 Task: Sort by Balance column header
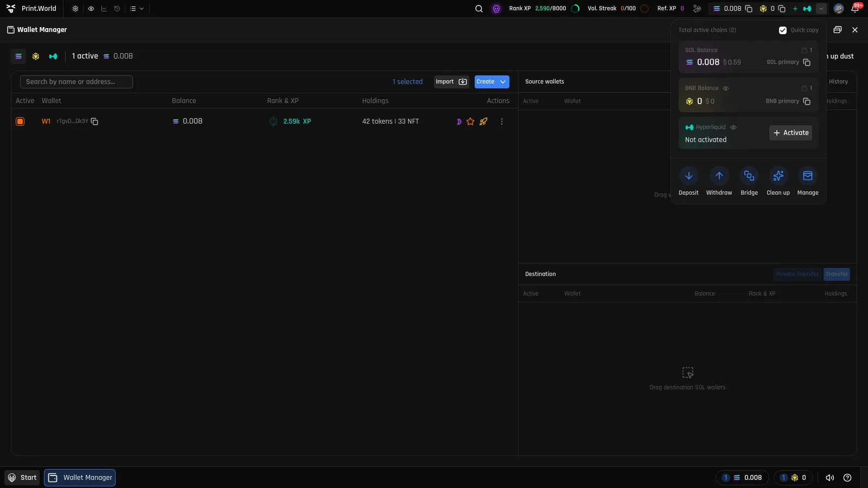click(184, 101)
